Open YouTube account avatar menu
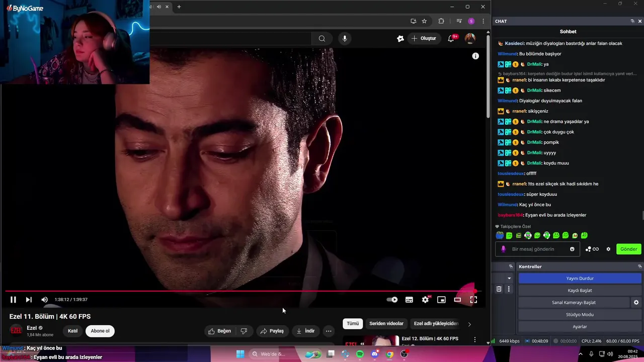 [x=470, y=38]
